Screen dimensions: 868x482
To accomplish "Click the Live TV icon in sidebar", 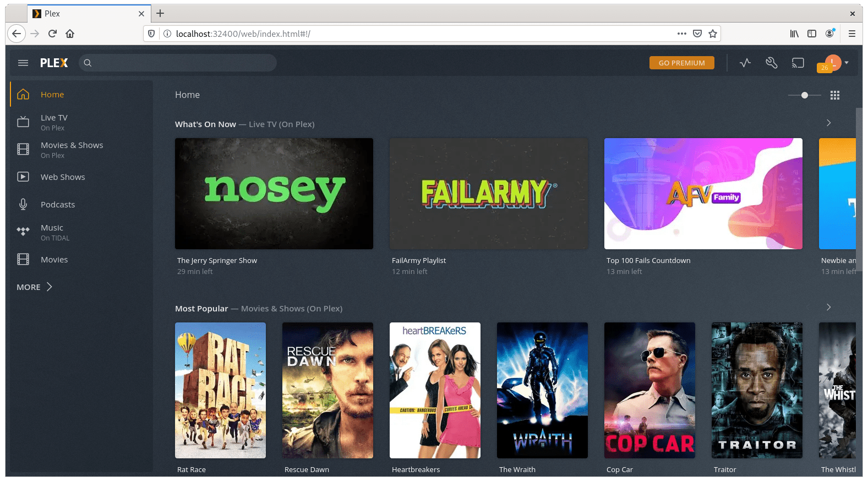I will pos(23,122).
